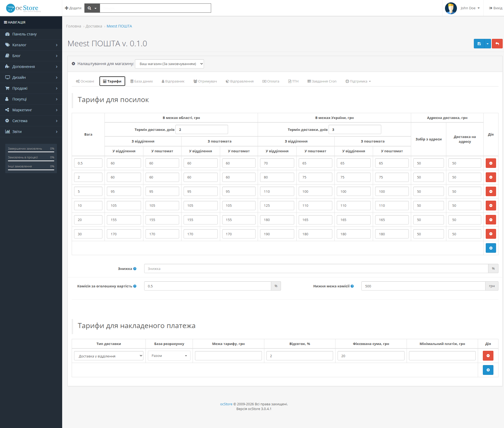Image resolution: width=504 pixels, height=428 pixels.
Task: Expand the Продажі sidebar menu
Action: point(31,88)
